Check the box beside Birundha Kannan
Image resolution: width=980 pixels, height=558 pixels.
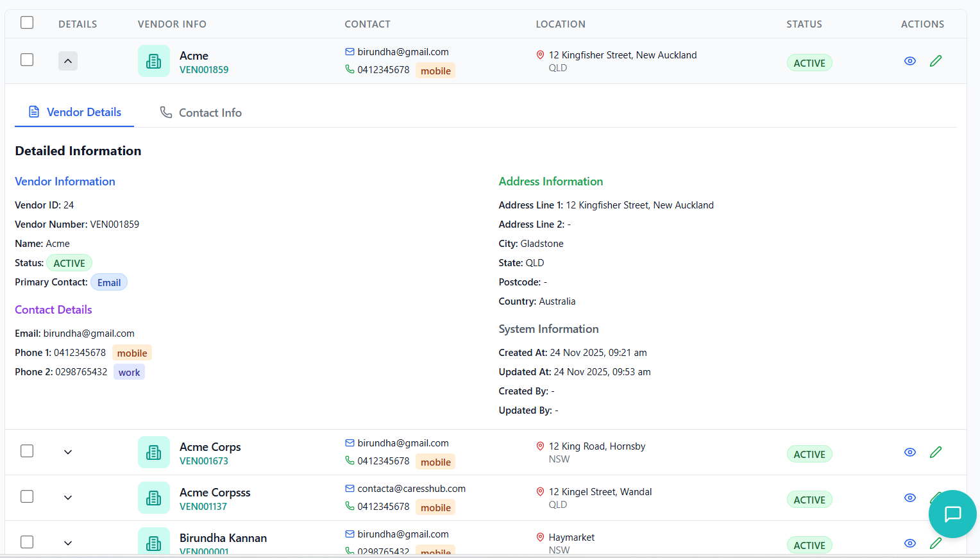click(x=27, y=542)
